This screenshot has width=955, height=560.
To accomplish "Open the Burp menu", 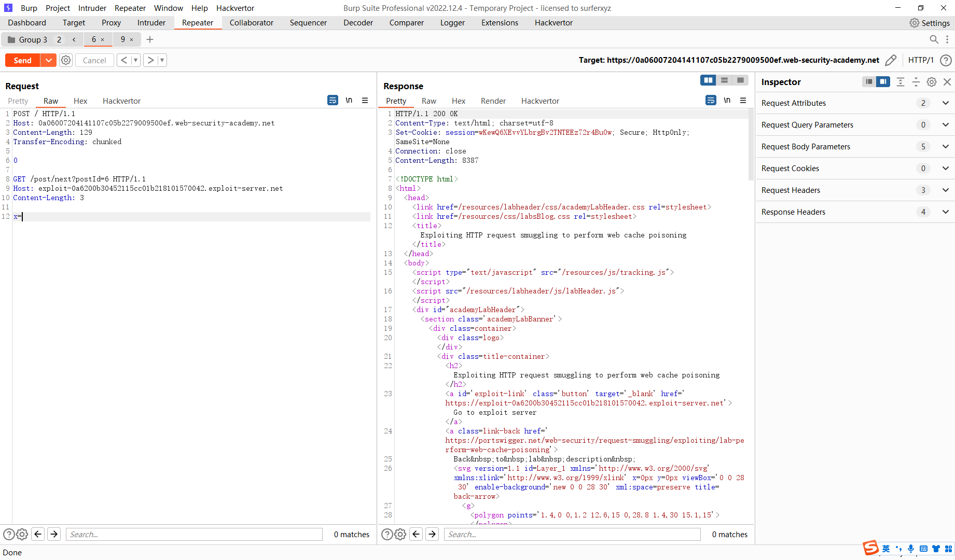I will tap(29, 8).
